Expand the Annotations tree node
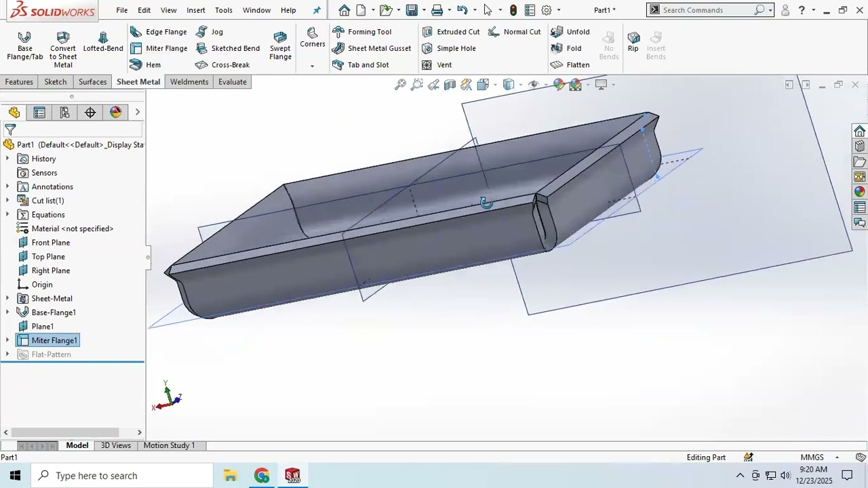Viewport: 868px width, 488px height. [7, 186]
